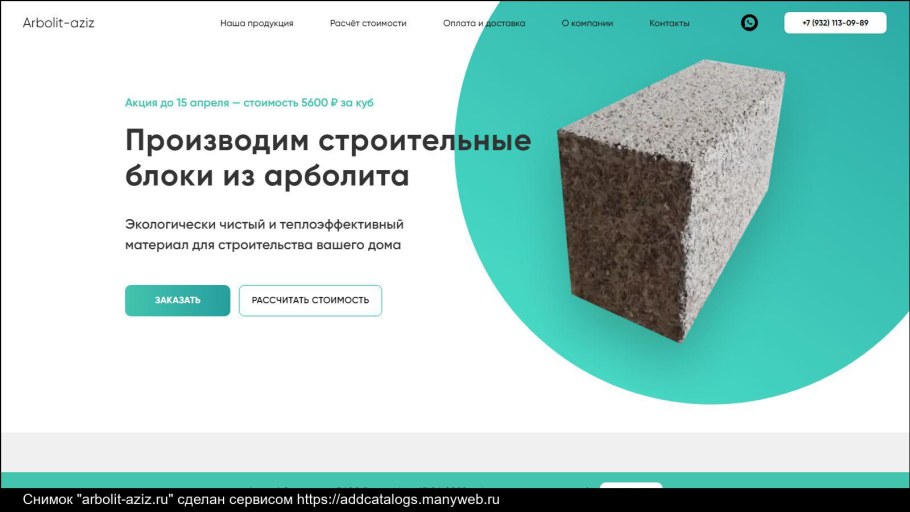Go to Расчёт стоимости section
Screen dimensions: 910x512
[368, 23]
